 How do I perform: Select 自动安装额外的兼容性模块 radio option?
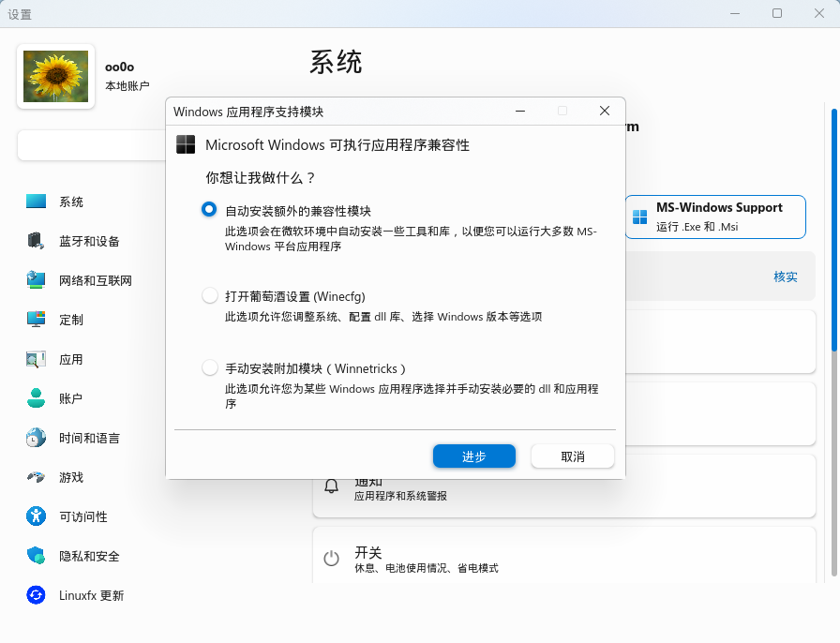[x=210, y=210]
